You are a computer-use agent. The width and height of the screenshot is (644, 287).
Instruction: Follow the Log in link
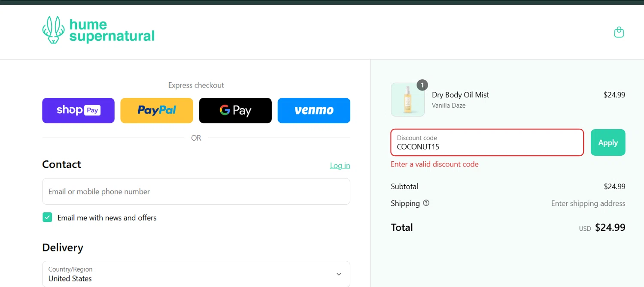340,166
